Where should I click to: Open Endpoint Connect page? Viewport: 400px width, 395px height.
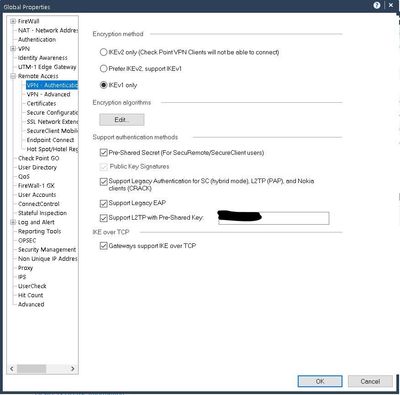[50, 140]
